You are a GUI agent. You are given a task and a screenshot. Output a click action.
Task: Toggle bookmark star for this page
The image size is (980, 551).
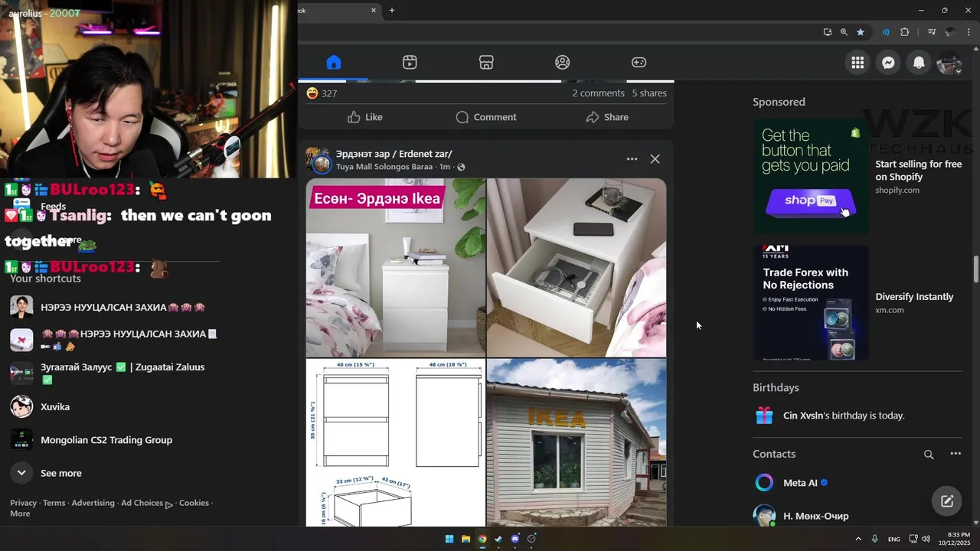coord(861,32)
